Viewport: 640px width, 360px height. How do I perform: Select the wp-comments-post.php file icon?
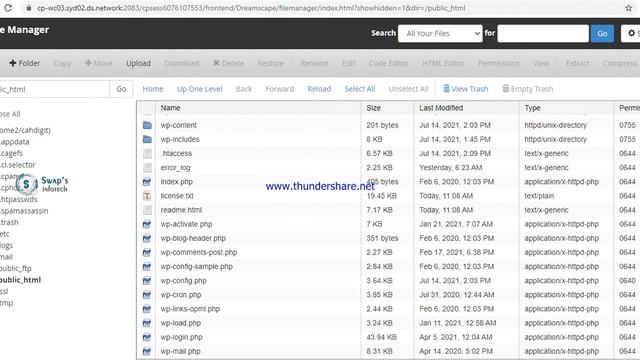click(x=147, y=253)
